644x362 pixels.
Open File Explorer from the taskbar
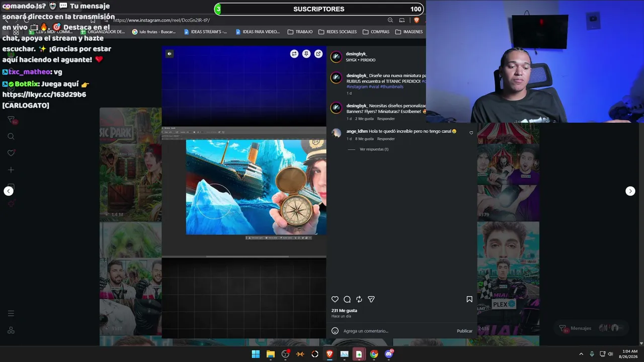click(271, 354)
